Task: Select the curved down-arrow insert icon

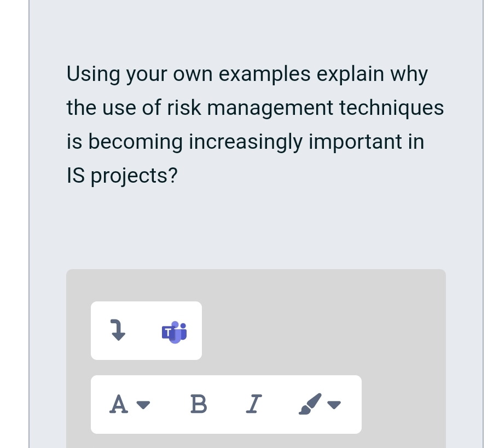Action: pos(118,330)
